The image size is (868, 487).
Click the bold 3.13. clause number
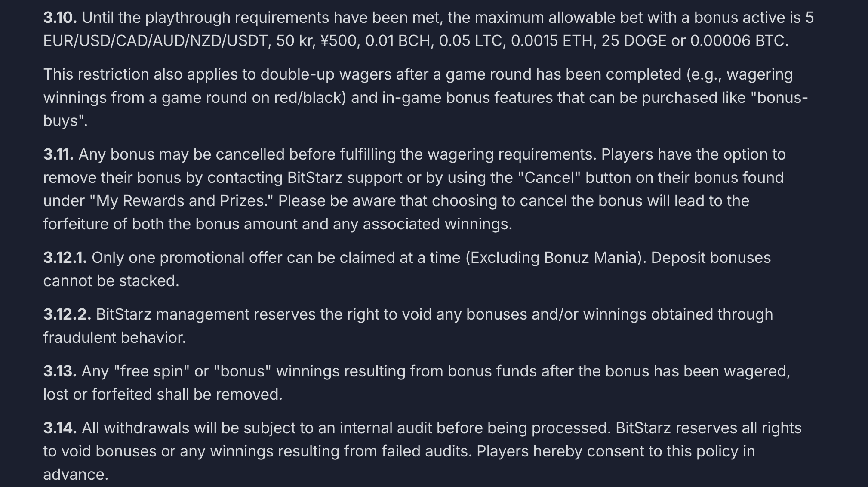60,371
